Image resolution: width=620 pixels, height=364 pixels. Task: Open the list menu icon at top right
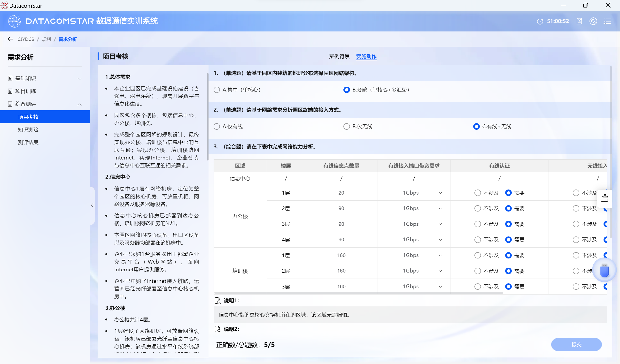(x=607, y=21)
